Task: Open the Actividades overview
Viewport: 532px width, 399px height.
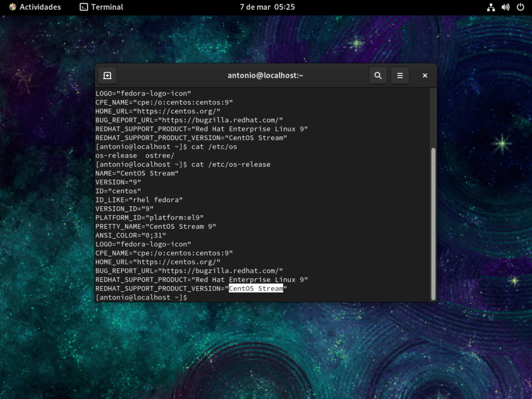Action: pos(35,7)
